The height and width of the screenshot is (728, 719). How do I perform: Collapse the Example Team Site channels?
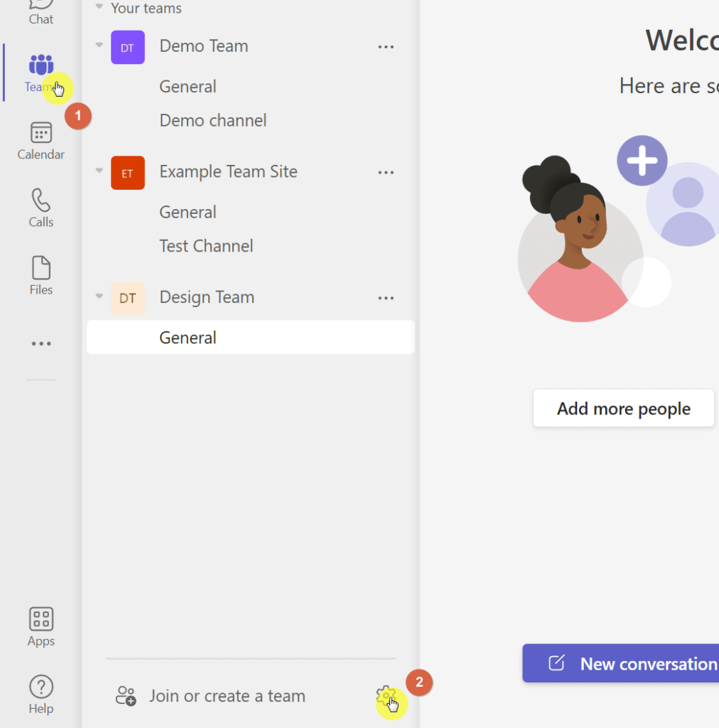point(99,171)
